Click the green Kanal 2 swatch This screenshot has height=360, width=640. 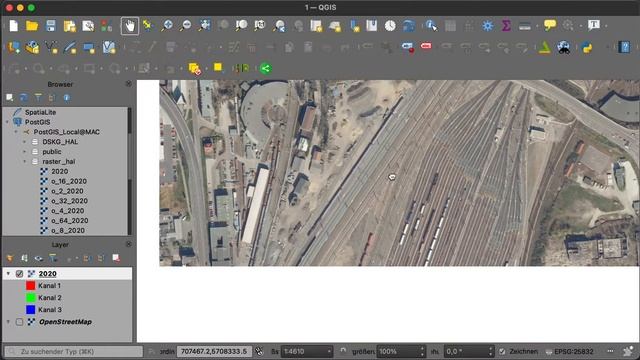[31, 298]
